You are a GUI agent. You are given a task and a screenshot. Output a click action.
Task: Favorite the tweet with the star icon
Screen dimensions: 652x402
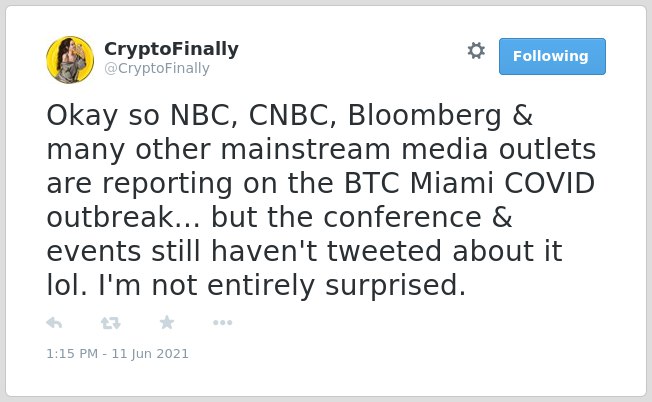pos(167,322)
